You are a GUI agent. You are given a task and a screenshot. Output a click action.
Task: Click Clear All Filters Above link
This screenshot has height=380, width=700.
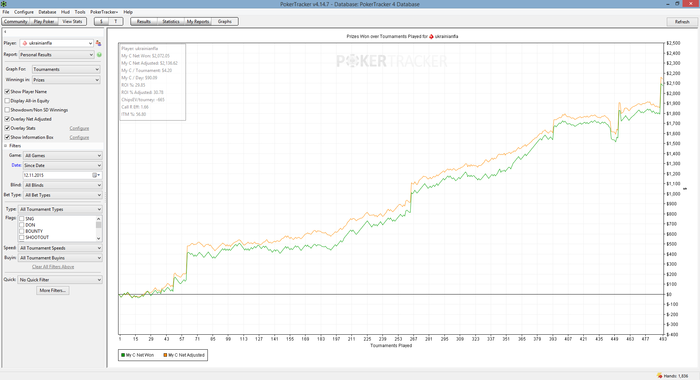point(53,267)
